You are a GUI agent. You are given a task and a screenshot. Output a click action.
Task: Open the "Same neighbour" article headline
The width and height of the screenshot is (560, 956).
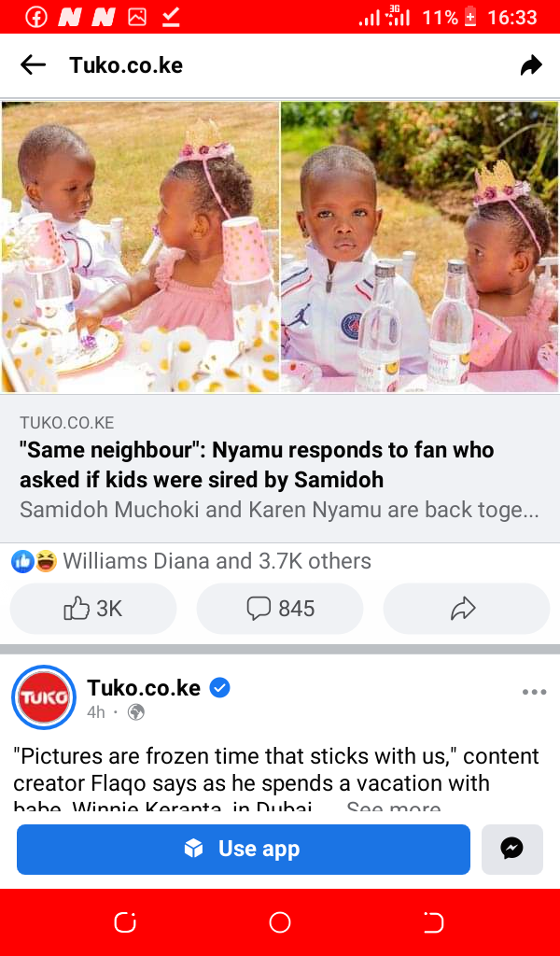tap(258, 465)
